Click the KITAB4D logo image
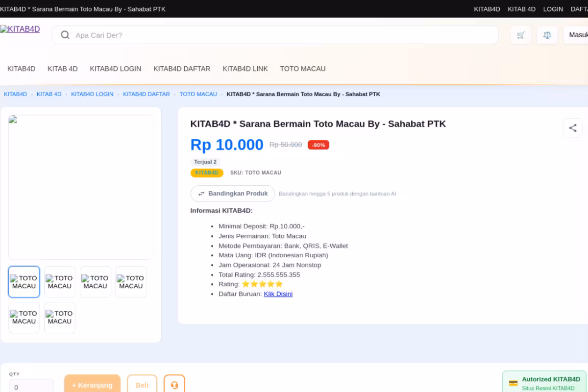This screenshot has height=392, width=588. point(20,29)
